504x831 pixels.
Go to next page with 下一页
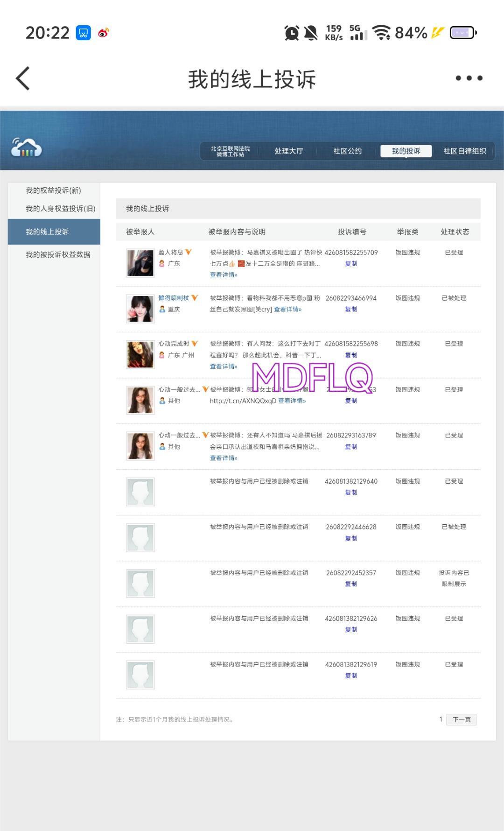pyautogui.click(x=462, y=719)
